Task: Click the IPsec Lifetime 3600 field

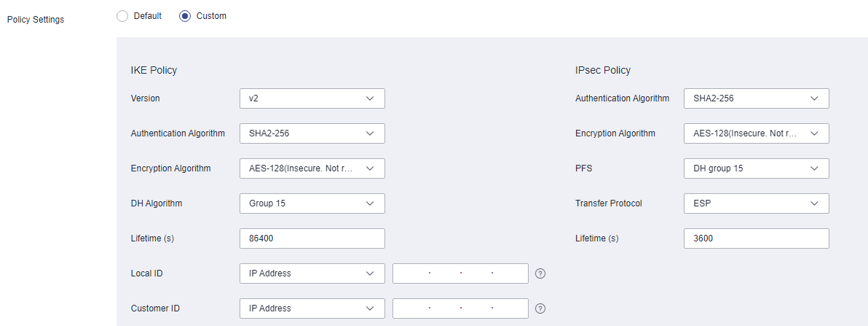Action: pos(757,238)
